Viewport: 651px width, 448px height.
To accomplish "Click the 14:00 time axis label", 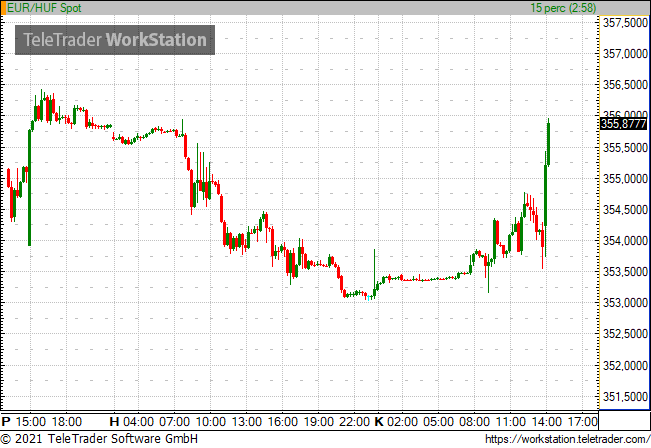I will tap(546, 422).
